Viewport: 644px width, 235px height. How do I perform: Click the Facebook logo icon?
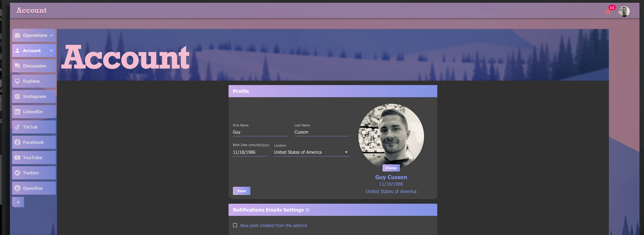click(x=17, y=142)
